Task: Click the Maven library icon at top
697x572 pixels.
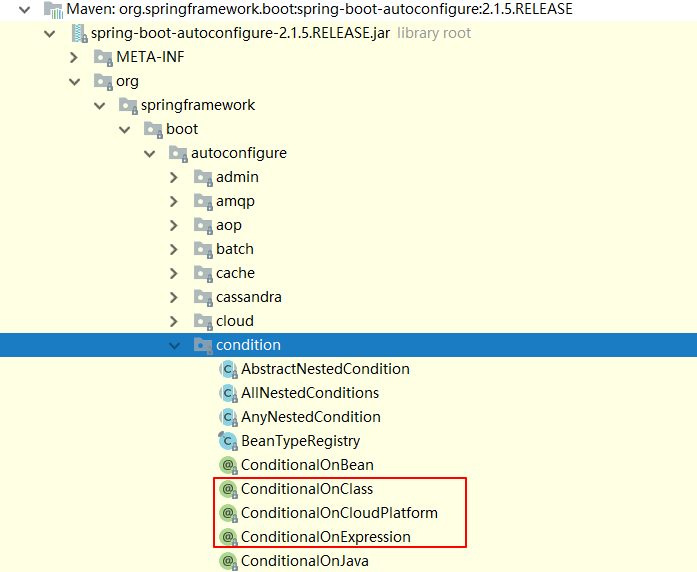Action: pyautogui.click(x=53, y=9)
